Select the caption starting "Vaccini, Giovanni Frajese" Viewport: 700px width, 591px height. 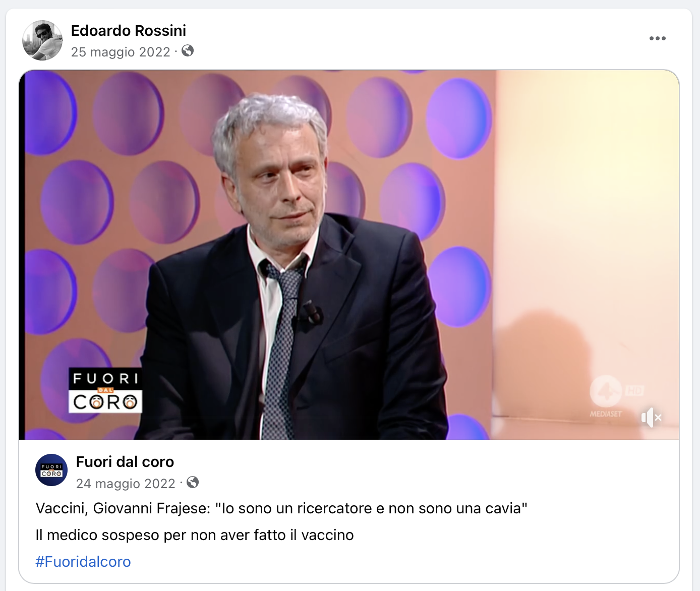[281, 508]
